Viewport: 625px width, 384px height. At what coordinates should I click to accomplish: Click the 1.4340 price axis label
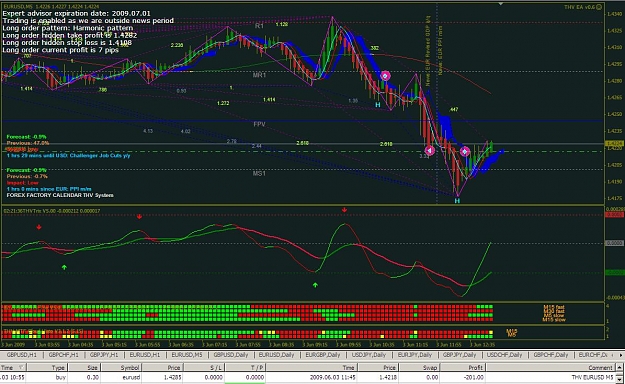(x=614, y=14)
